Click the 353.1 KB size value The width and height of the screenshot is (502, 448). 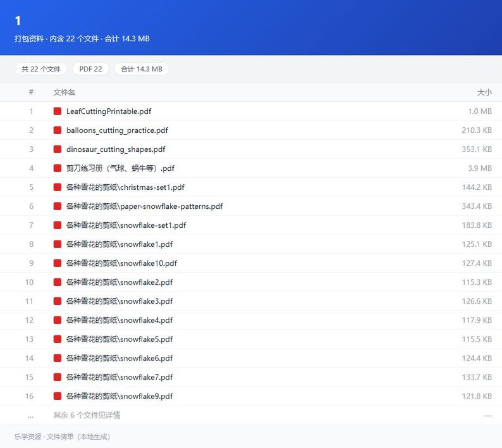(x=477, y=149)
